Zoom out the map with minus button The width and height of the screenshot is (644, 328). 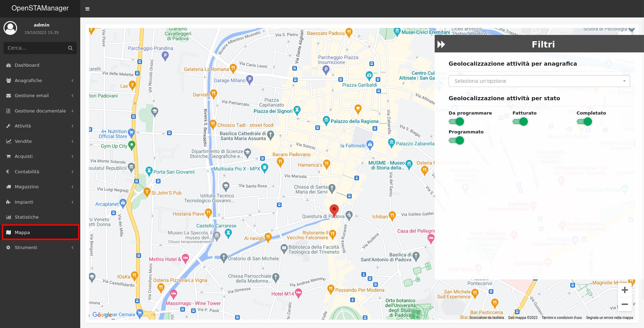(x=624, y=304)
